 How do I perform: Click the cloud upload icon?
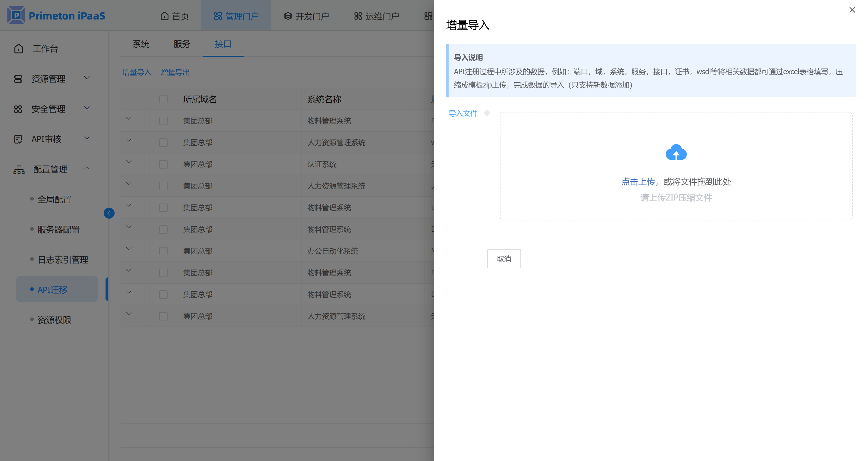point(676,153)
